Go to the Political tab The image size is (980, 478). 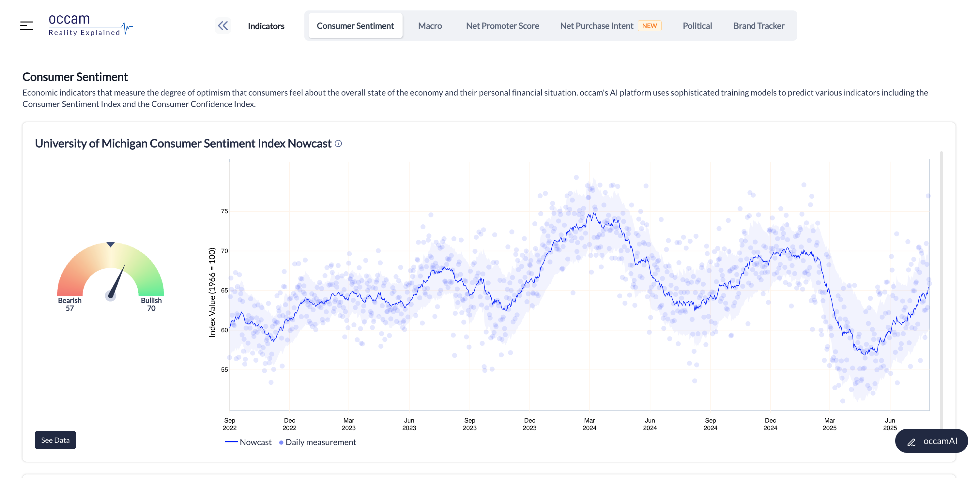697,26
